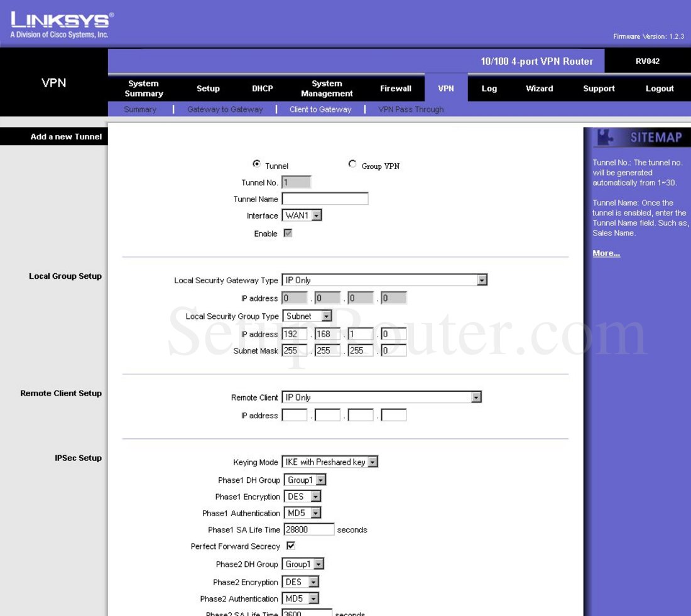
Task: Open the Phase1 Authentication dropdown
Action: 302,513
